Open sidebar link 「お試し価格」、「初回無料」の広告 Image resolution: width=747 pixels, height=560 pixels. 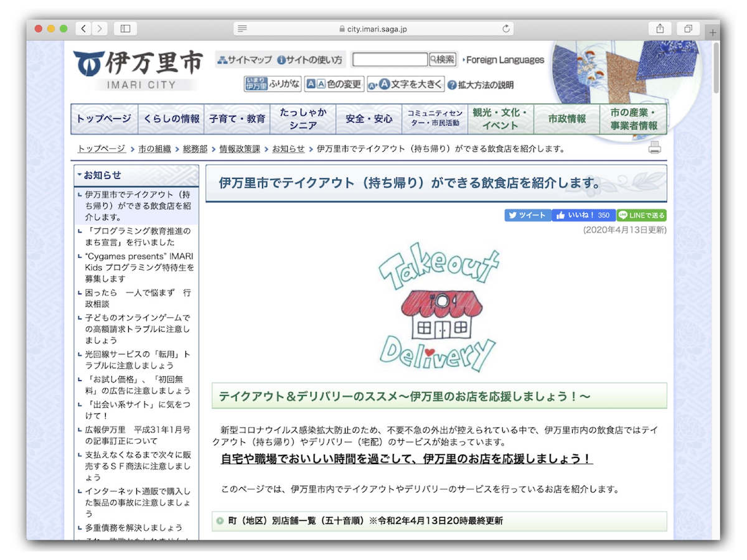pos(138,385)
